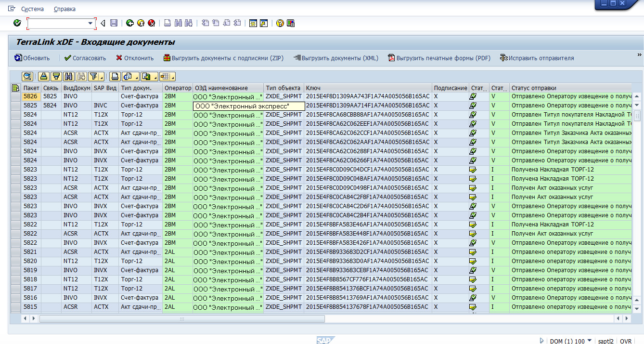The width and height of the screenshot is (644, 344).
Task: Open the command field dropdown arrow
Action: tap(90, 23)
